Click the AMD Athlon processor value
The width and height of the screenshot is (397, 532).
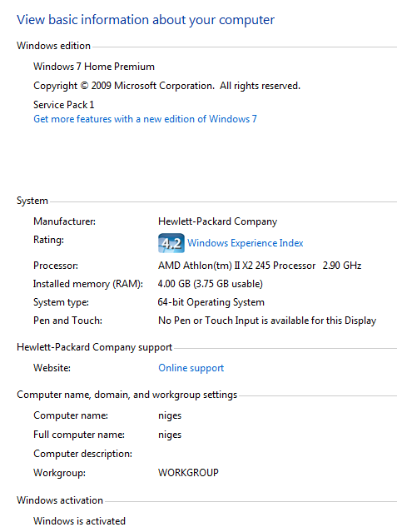coord(260,266)
